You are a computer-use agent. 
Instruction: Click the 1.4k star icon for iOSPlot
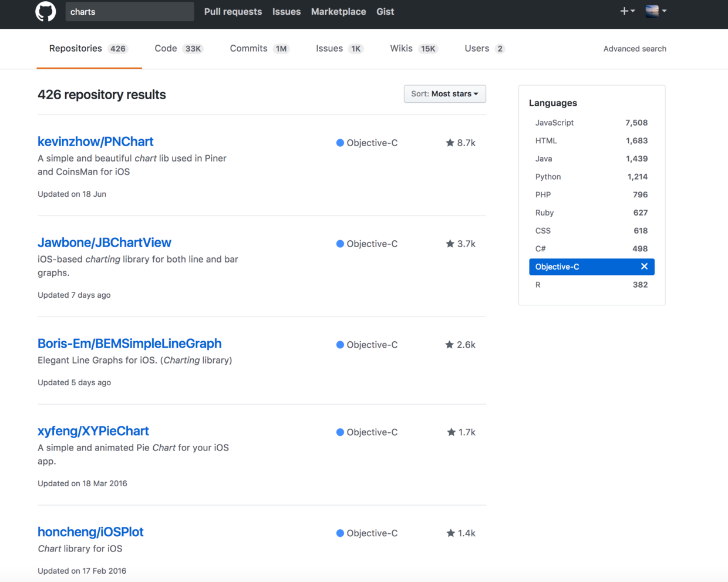click(x=451, y=533)
